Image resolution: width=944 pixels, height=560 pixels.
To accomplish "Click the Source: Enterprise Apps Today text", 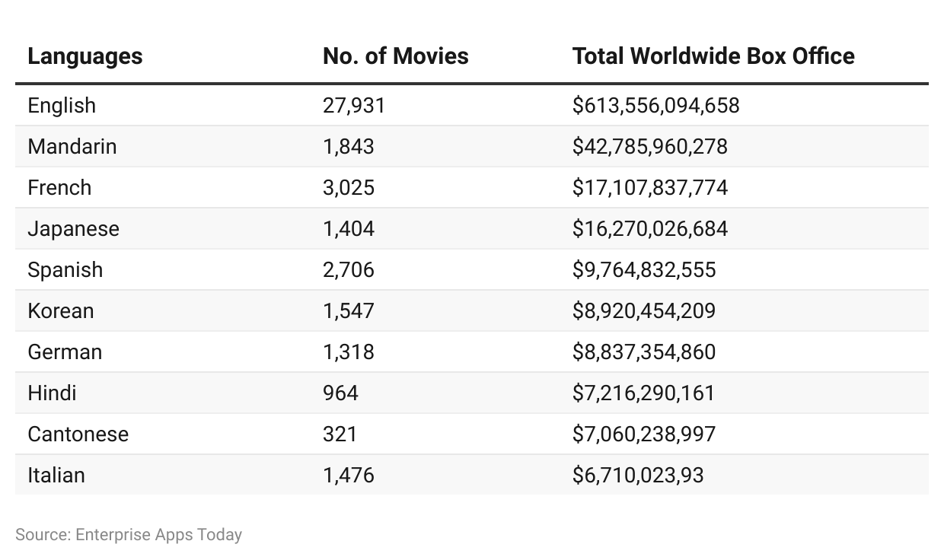I will pyautogui.click(x=129, y=534).
